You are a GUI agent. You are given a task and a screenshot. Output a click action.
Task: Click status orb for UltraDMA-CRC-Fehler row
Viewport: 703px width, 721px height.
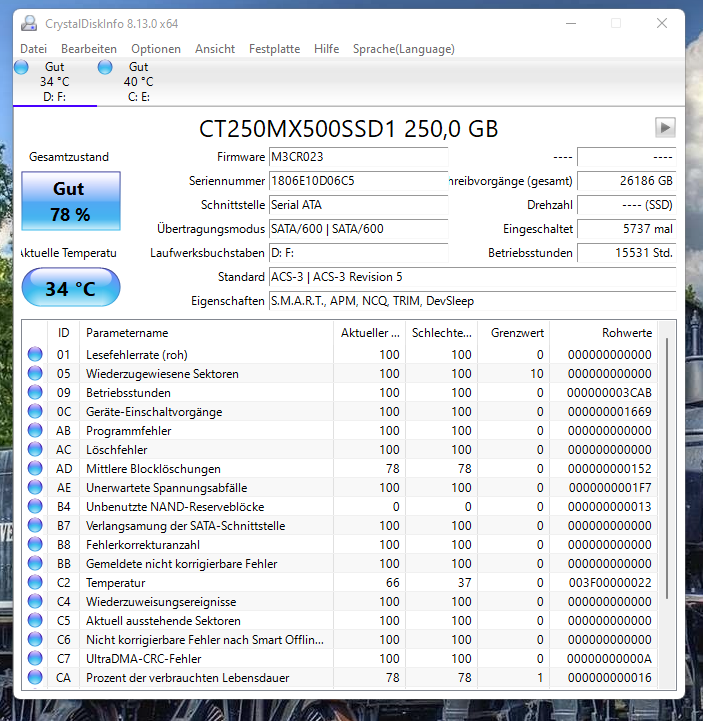(x=35, y=658)
